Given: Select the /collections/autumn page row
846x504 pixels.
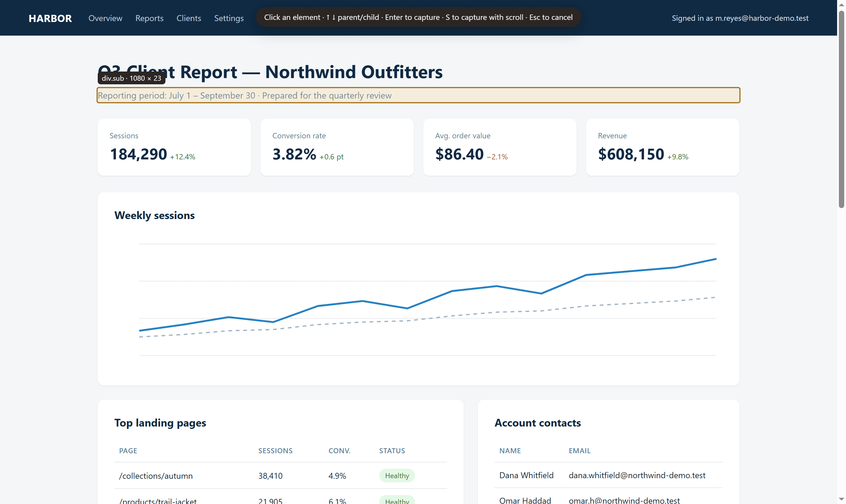Looking at the screenshot, I should [x=280, y=476].
